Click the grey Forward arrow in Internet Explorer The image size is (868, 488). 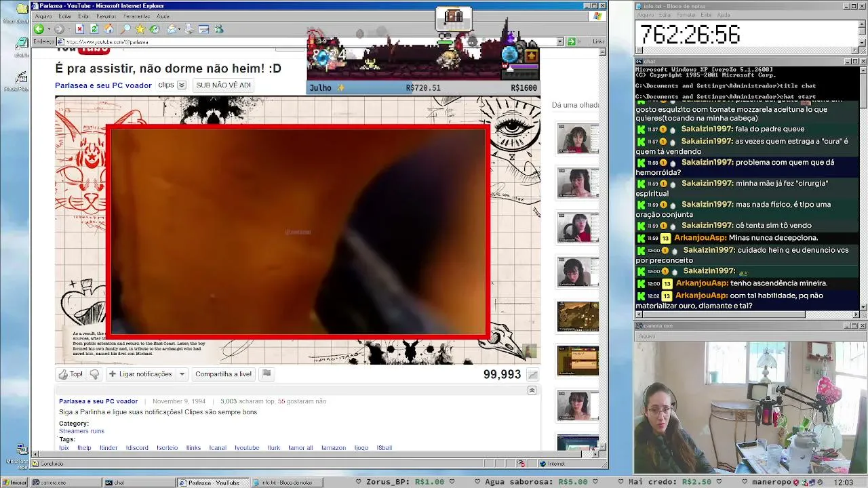pos(59,29)
